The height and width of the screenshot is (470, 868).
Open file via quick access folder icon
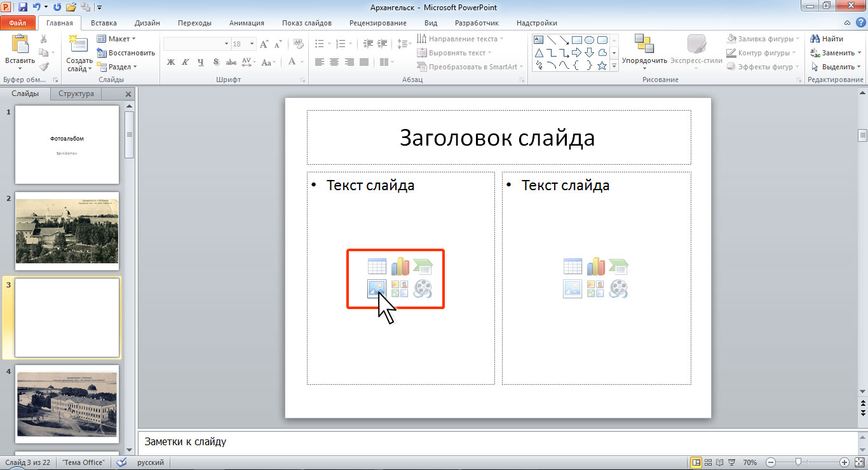[x=71, y=7]
